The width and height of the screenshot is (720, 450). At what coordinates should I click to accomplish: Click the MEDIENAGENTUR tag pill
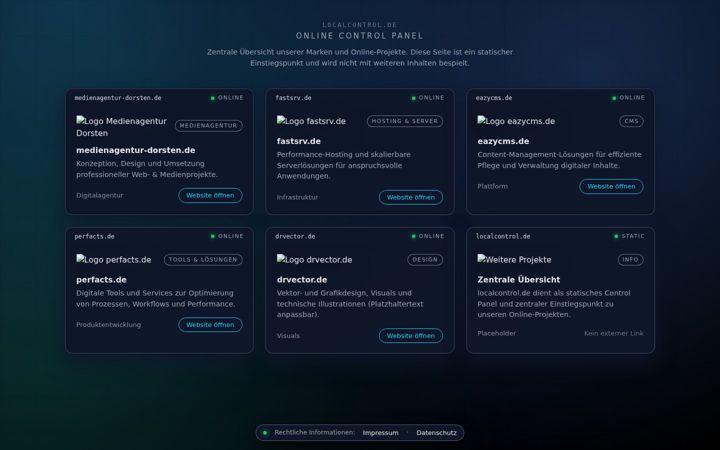pos(208,125)
